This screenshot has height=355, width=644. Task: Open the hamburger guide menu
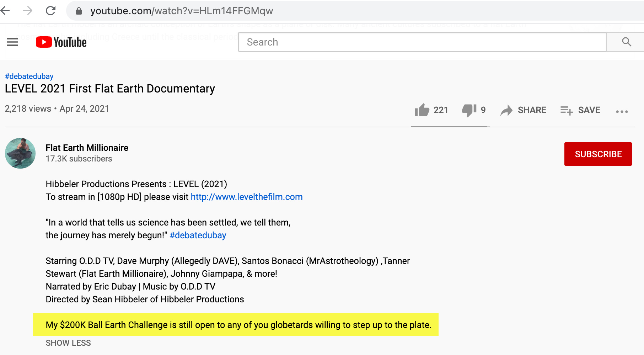12,42
